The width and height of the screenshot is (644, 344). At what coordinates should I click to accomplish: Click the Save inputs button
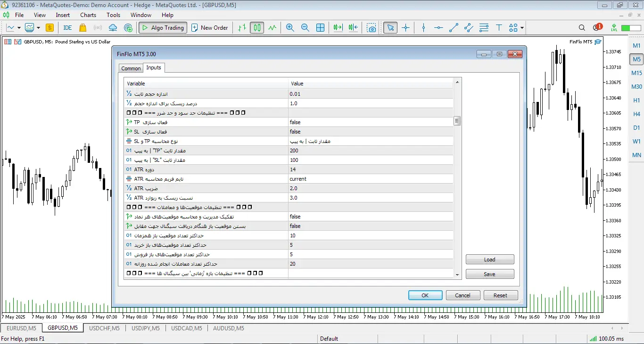click(490, 274)
